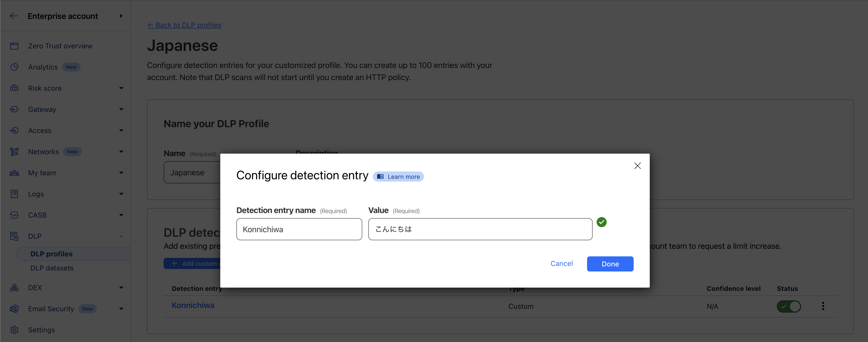Close the Configure detection entry dialog

pyautogui.click(x=637, y=166)
